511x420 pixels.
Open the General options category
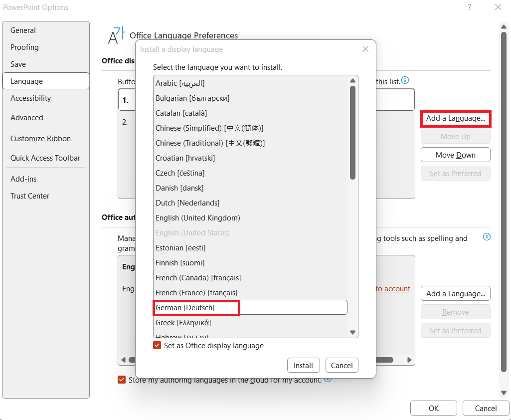tap(46, 30)
